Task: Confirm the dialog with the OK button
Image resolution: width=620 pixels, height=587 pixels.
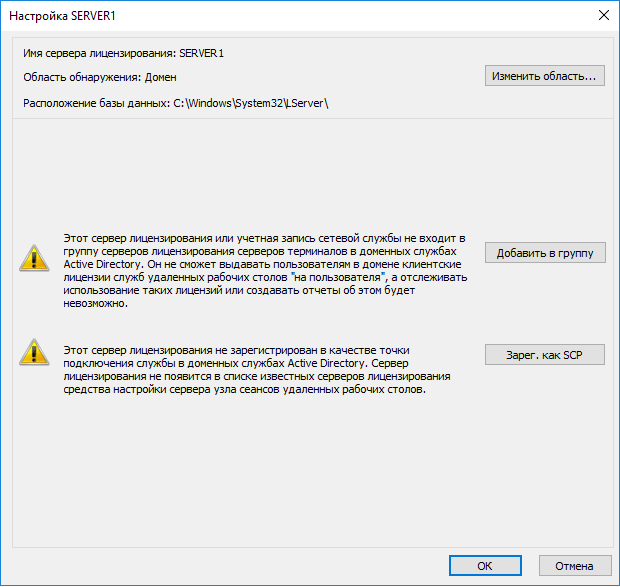Action: click(484, 566)
